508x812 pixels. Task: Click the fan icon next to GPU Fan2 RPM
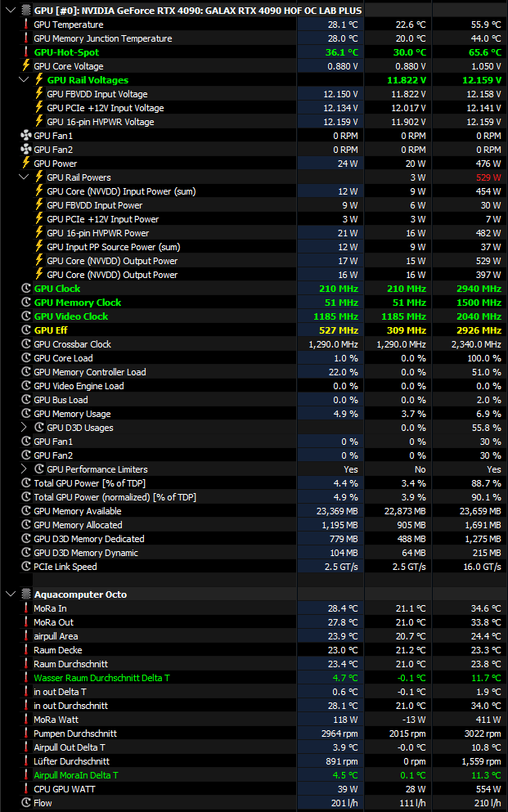(x=26, y=150)
